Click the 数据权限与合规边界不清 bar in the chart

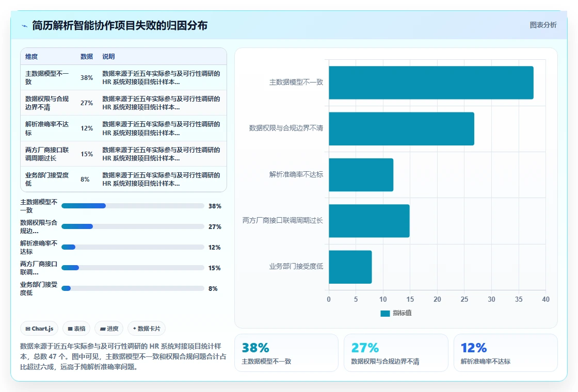pos(402,128)
